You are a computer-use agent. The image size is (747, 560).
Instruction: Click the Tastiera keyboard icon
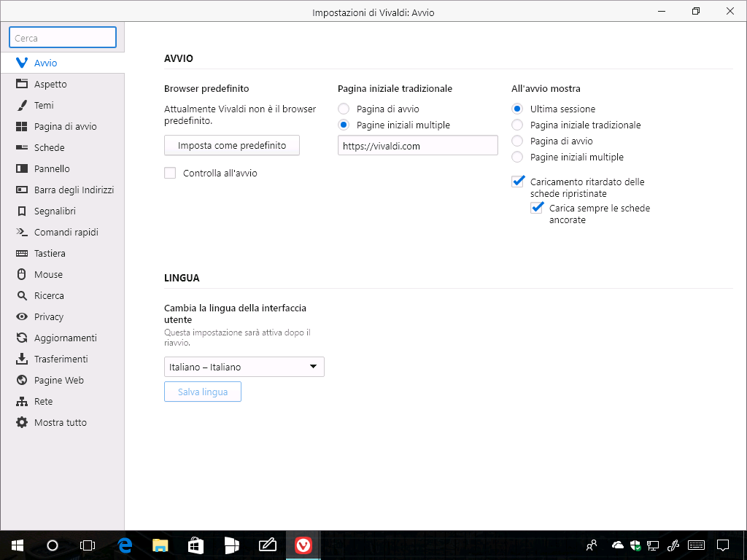tap(22, 253)
